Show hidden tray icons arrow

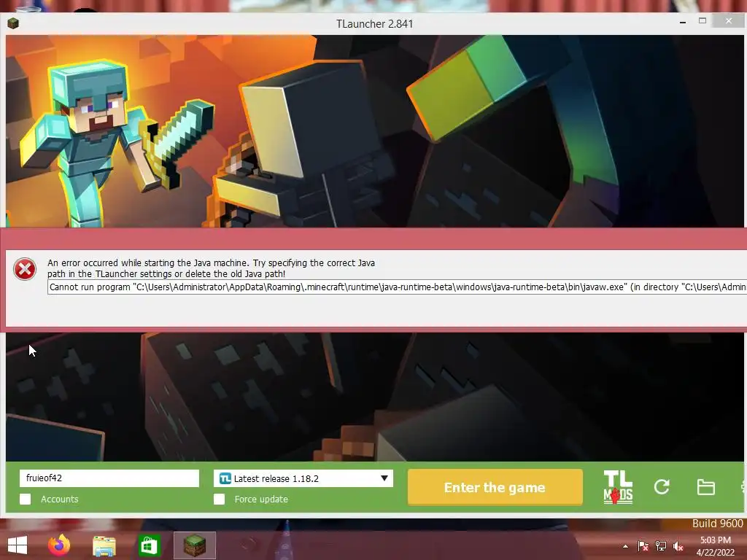click(x=625, y=546)
